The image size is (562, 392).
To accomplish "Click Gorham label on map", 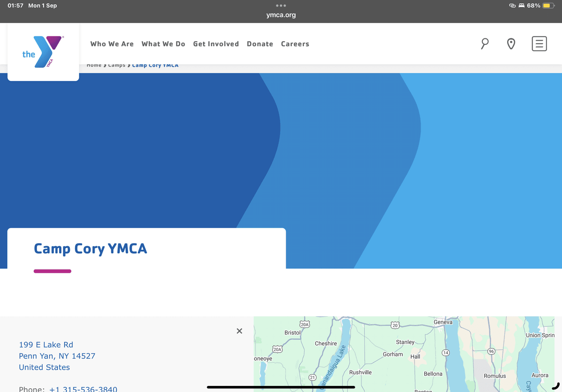I will [393, 354].
